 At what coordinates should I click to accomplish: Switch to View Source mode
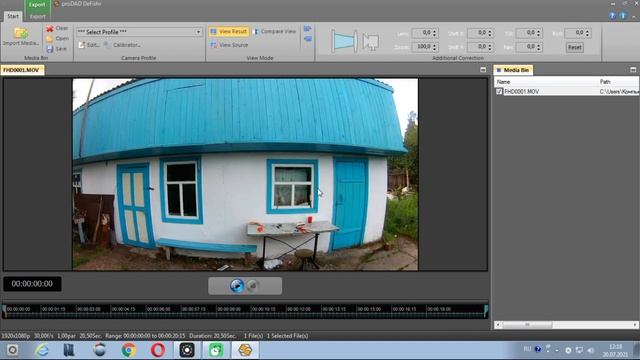[229, 45]
